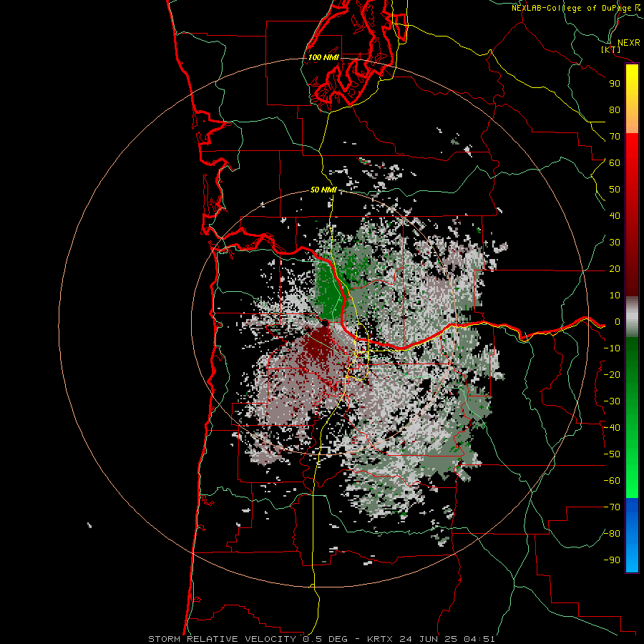Click the positive 60 scale value

pos(615,163)
